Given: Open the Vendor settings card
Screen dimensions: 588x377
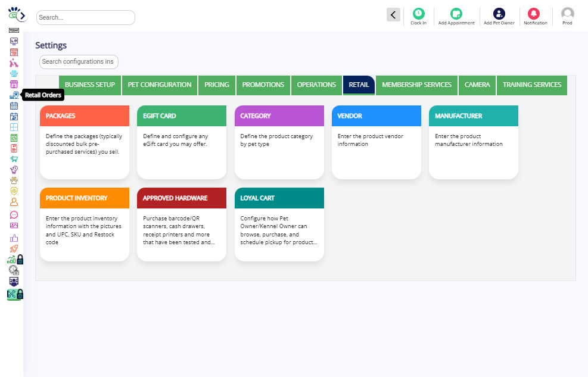Looking at the screenshot, I should click(x=376, y=142).
